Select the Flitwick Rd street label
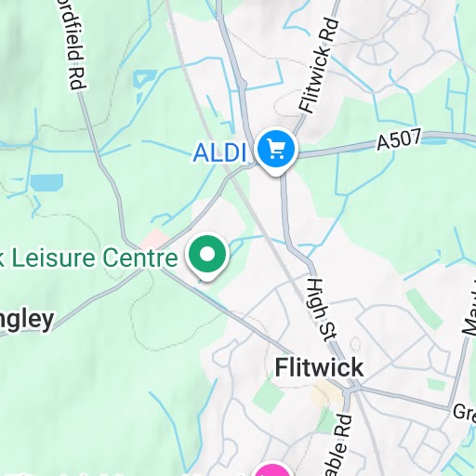476x476 pixels. coord(318,66)
